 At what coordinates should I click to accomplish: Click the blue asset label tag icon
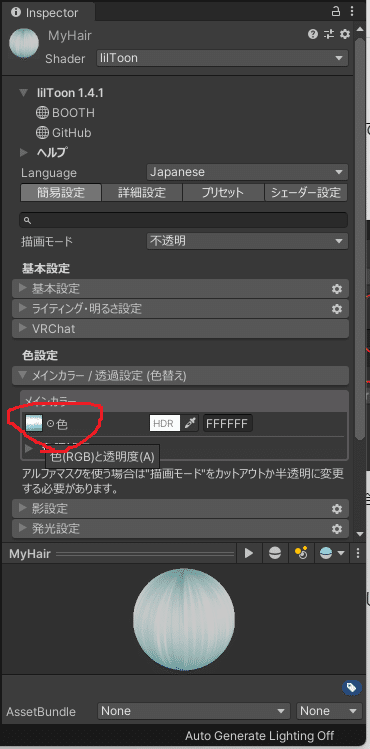coord(351,687)
